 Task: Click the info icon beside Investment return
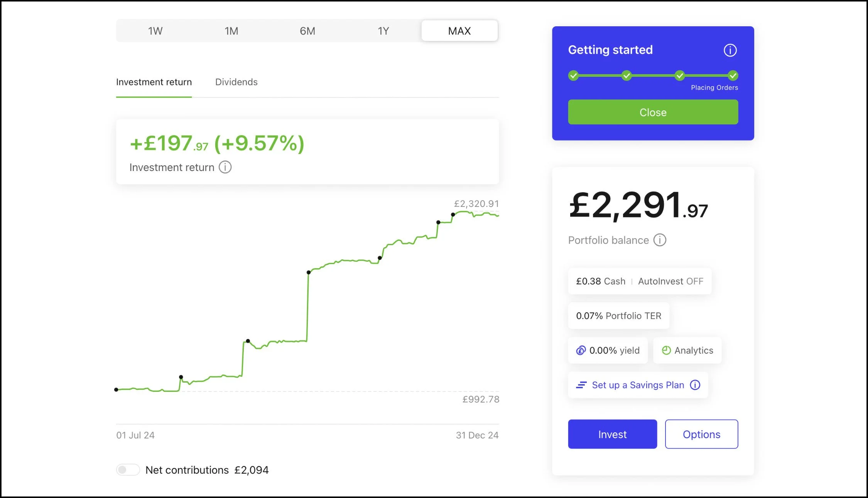[225, 167]
